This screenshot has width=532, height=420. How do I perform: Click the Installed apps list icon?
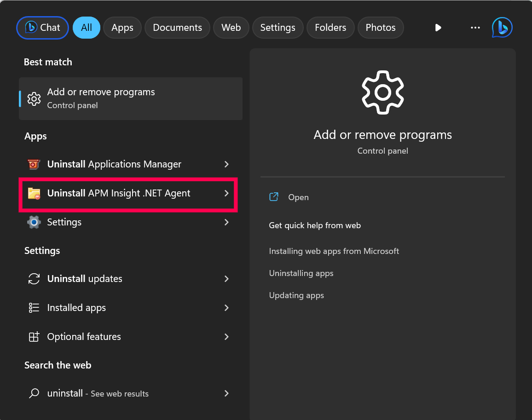[34, 308]
